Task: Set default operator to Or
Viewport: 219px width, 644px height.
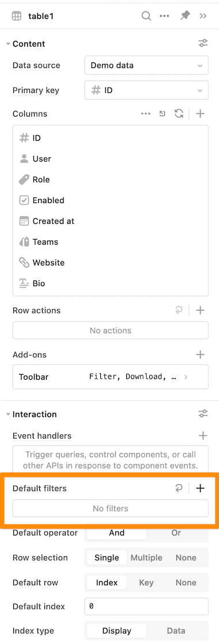Action: (x=176, y=533)
